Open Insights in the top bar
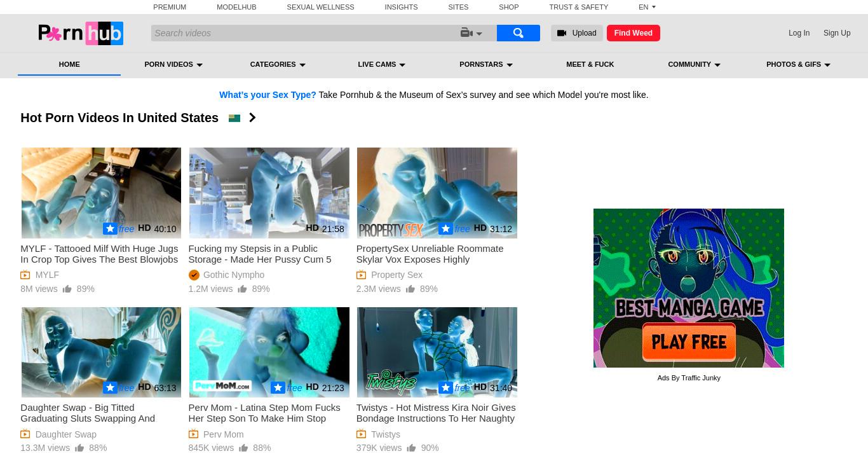Screen dimensions: 868x463 click(401, 7)
